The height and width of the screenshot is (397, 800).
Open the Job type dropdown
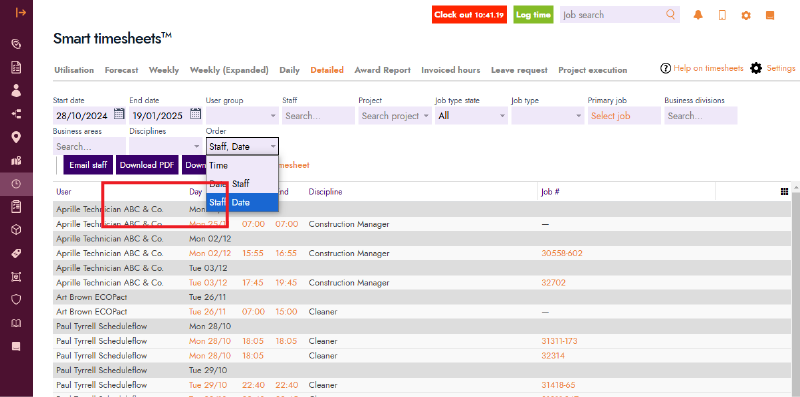[x=548, y=116]
